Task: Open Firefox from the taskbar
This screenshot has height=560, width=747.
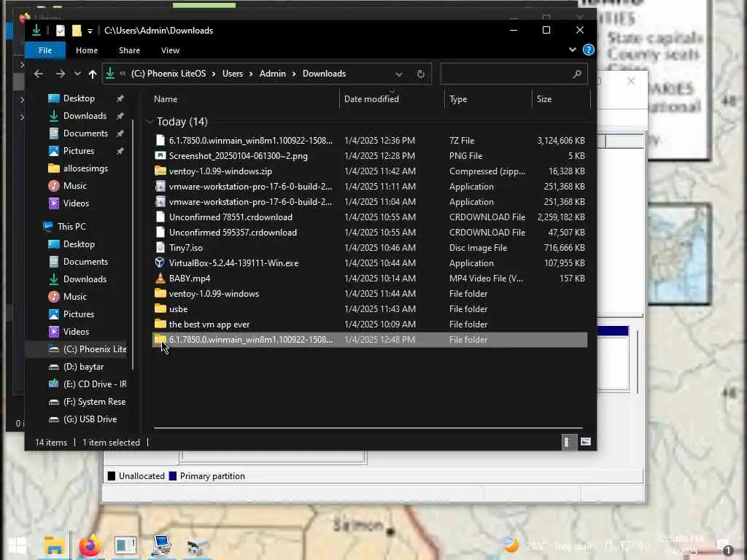Action: pyautogui.click(x=90, y=545)
